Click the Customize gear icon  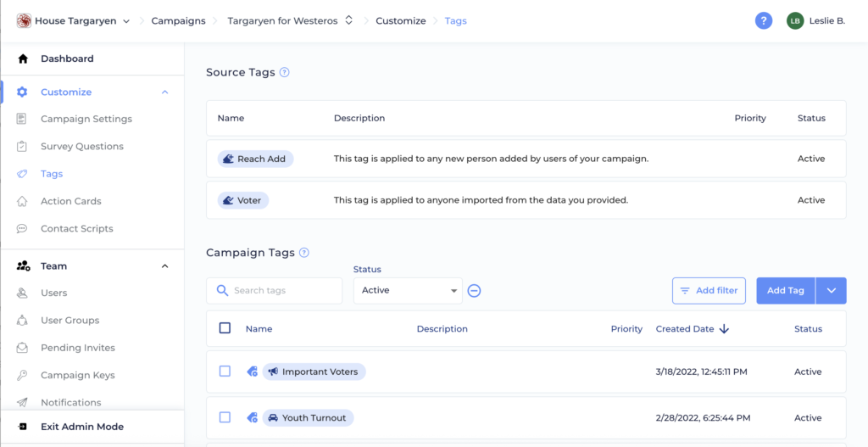click(x=22, y=92)
